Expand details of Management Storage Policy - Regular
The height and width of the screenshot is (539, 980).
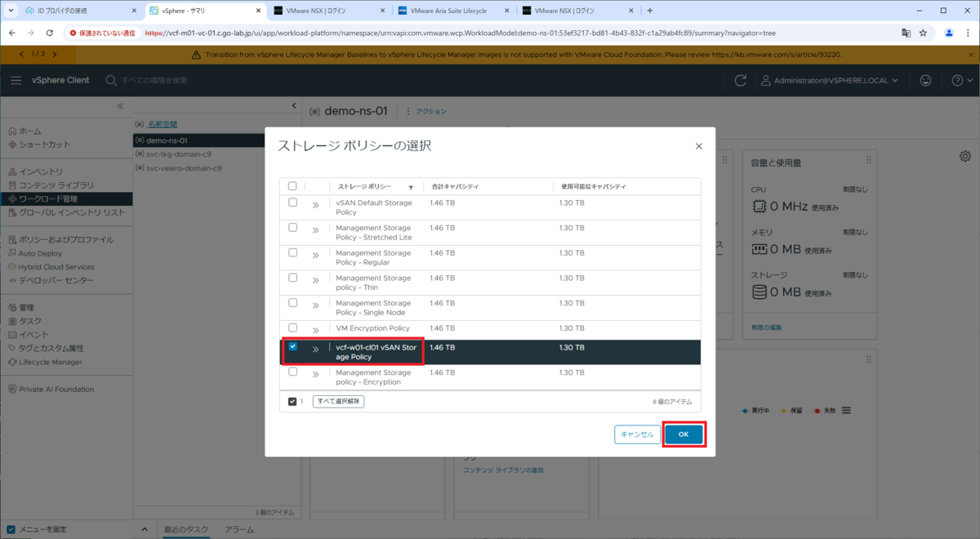315,256
